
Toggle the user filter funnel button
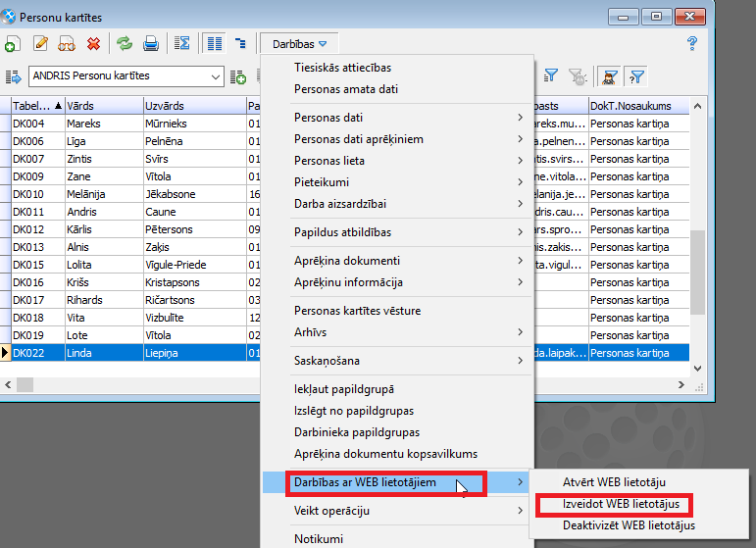point(610,76)
